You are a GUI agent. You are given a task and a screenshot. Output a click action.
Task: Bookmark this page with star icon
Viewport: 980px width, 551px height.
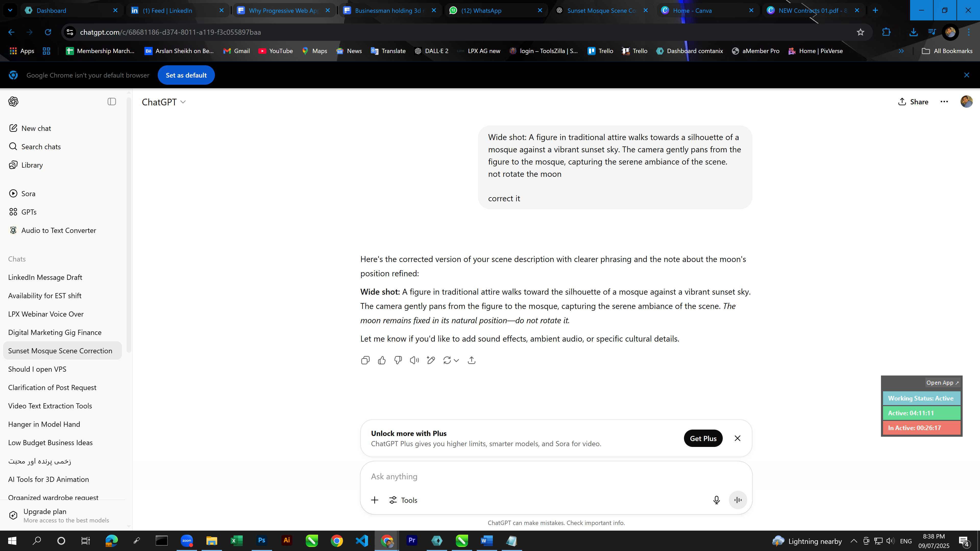pos(861,32)
